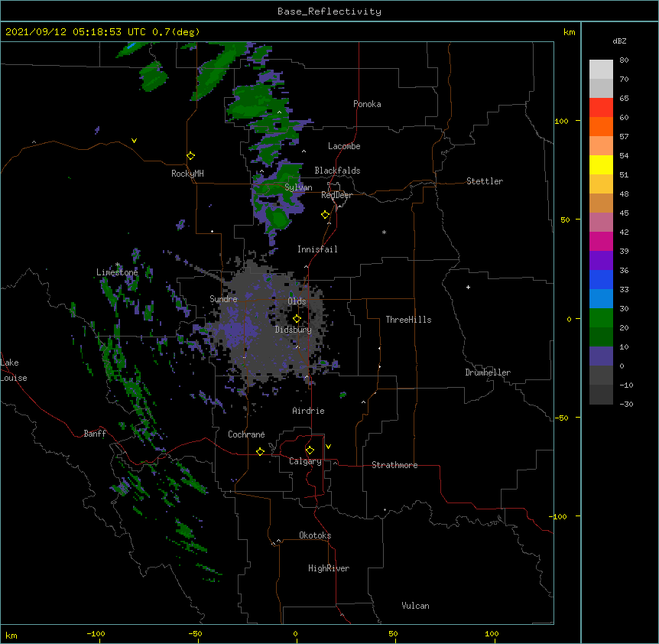
Task: Select the purple 36–39 dBZ legend swatch
Action: click(601, 261)
